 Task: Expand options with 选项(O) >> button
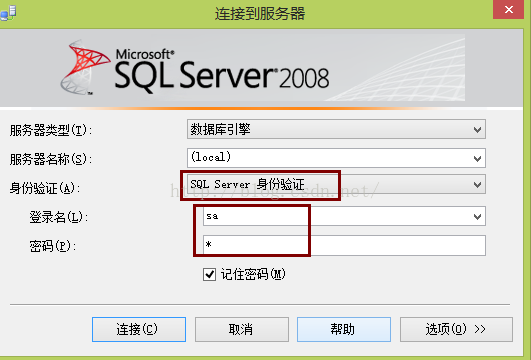point(456,329)
